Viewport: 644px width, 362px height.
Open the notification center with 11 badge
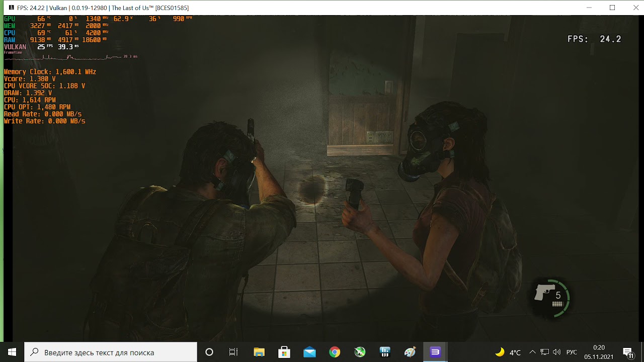tap(628, 352)
